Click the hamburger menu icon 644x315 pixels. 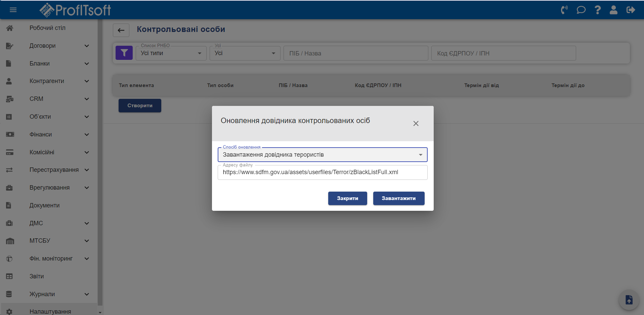pyautogui.click(x=13, y=10)
